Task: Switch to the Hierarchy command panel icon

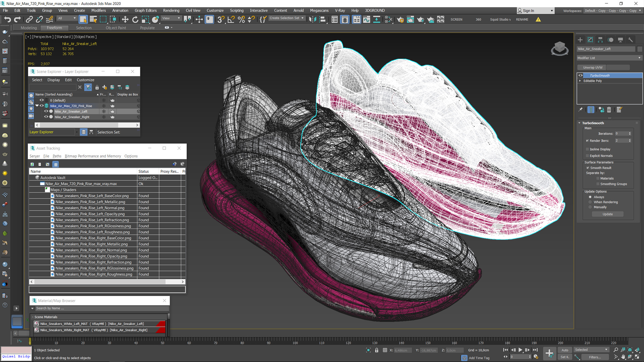Action: point(600,40)
